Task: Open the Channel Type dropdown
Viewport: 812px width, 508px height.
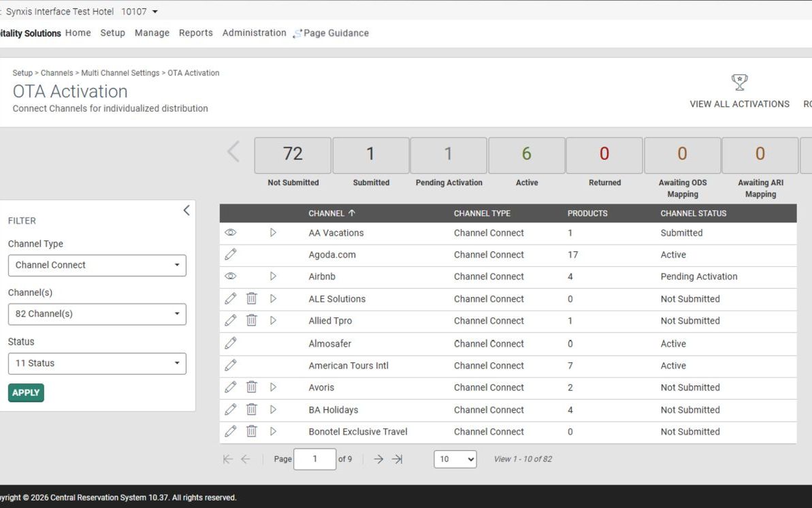Action: (97, 265)
